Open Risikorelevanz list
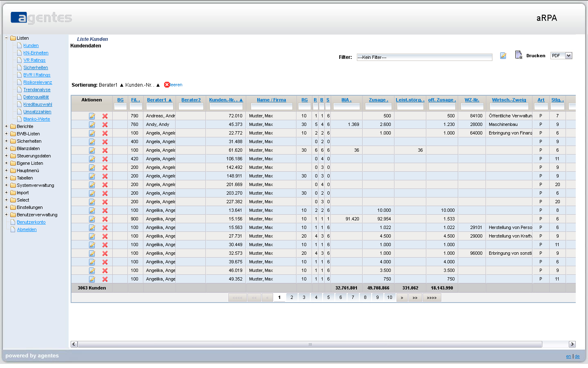 tap(38, 82)
